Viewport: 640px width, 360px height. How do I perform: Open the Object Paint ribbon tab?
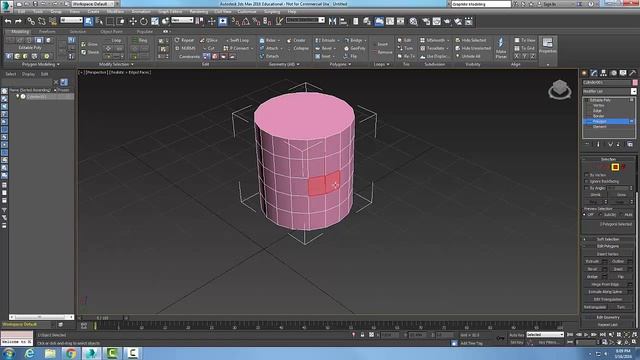click(x=111, y=31)
